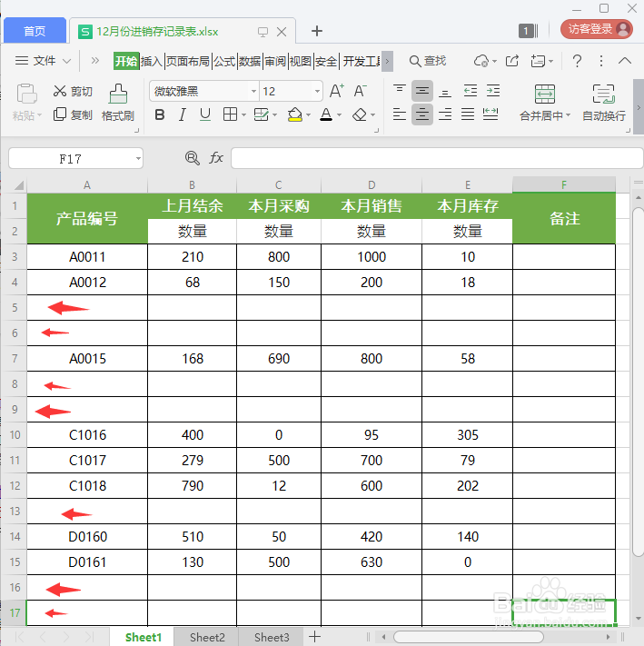Image resolution: width=644 pixels, height=646 pixels.
Task: Switch to the 公式 ribbon tab
Action: tap(224, 62)
